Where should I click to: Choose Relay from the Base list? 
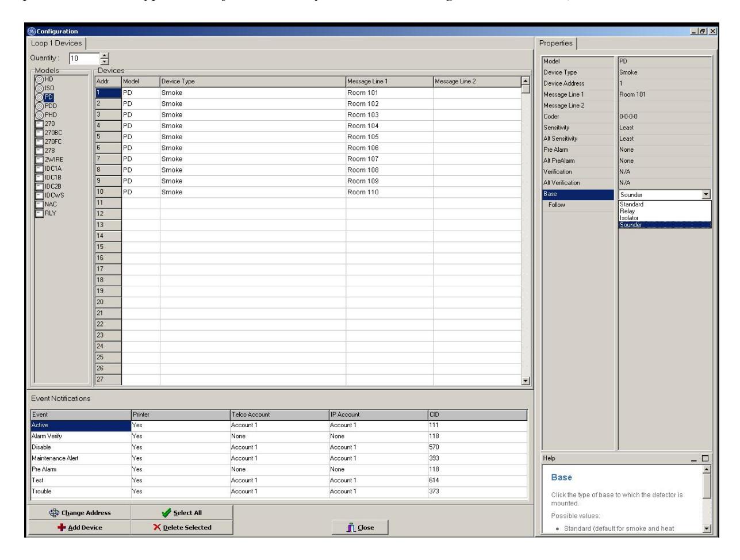pos(665,211)
